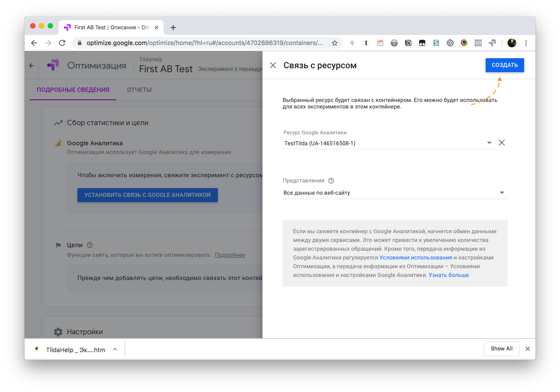Click the Настройки gear icon

(x=58, y=332)
